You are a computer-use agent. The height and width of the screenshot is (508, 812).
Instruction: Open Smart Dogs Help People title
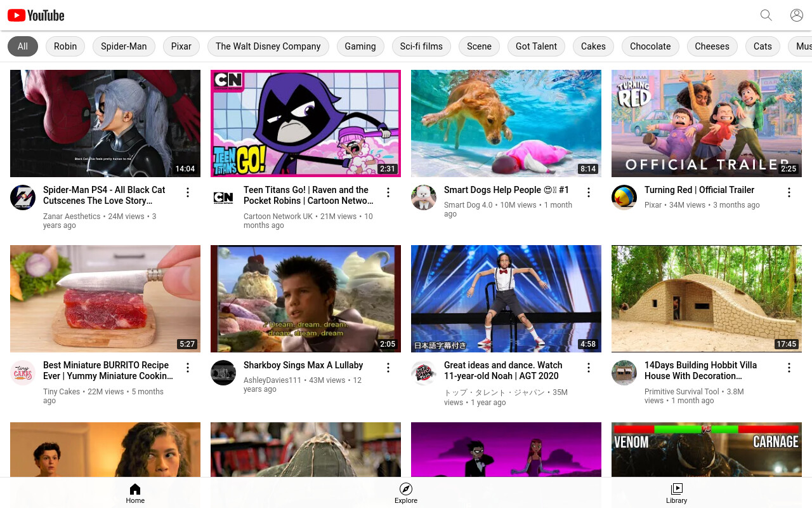506,190
